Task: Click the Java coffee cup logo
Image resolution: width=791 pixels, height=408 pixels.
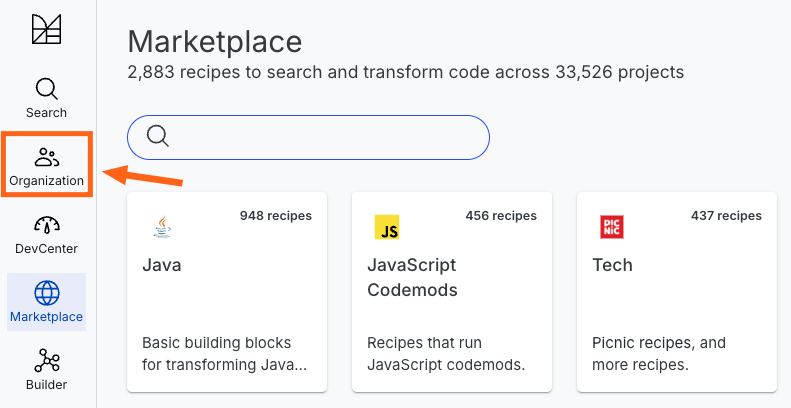Action: click(162, 227)
